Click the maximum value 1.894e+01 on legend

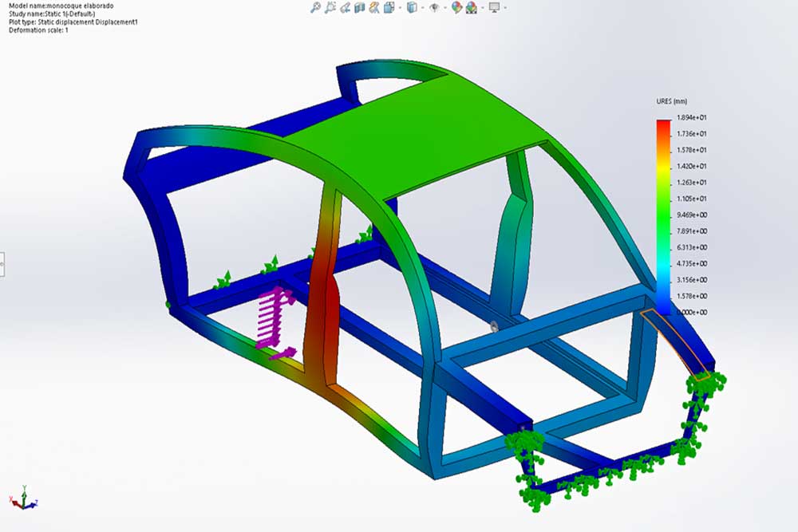pos(692,118)
